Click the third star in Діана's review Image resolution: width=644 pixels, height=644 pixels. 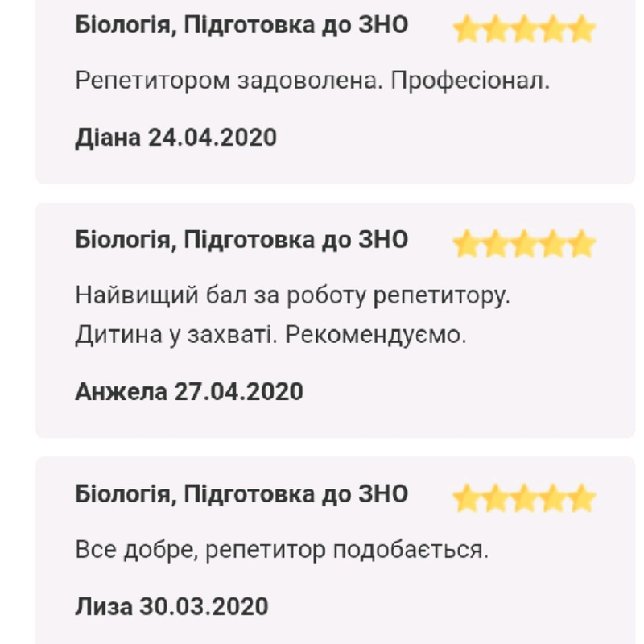[x=524, y=31]
